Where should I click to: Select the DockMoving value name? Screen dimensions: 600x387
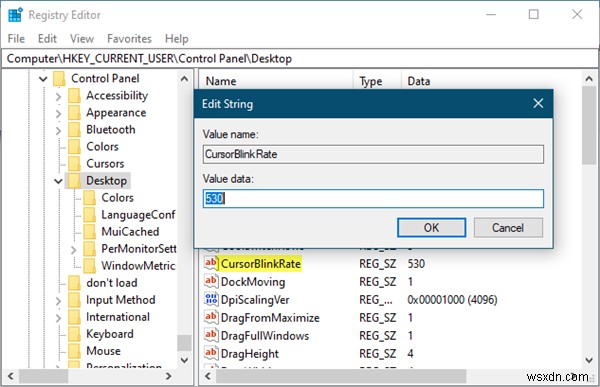[x=253, y=282]
